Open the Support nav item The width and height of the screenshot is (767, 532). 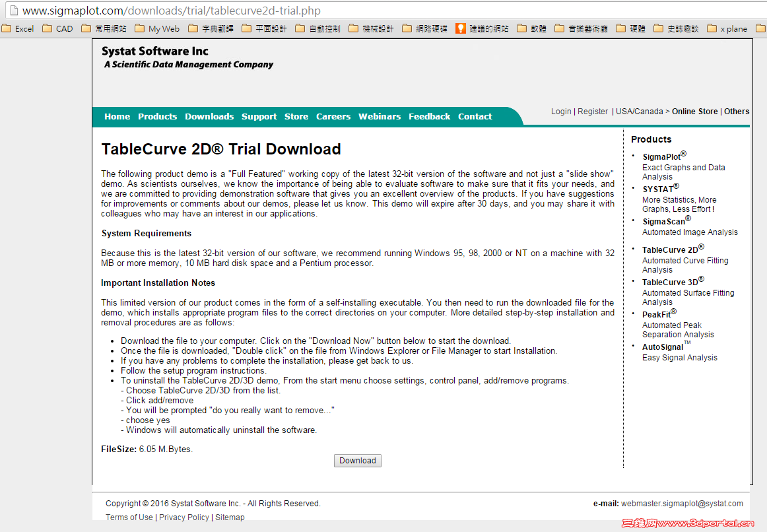click(259, 116)
